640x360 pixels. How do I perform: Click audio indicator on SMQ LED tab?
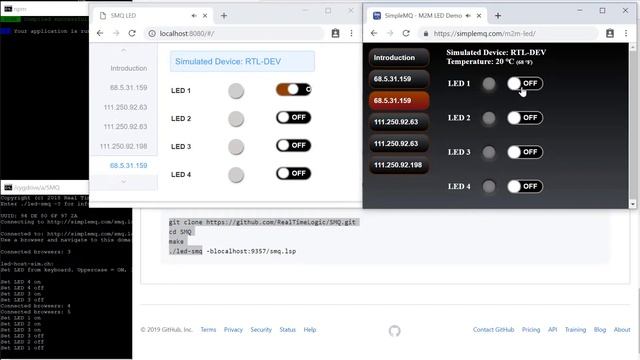click(194, 16)
